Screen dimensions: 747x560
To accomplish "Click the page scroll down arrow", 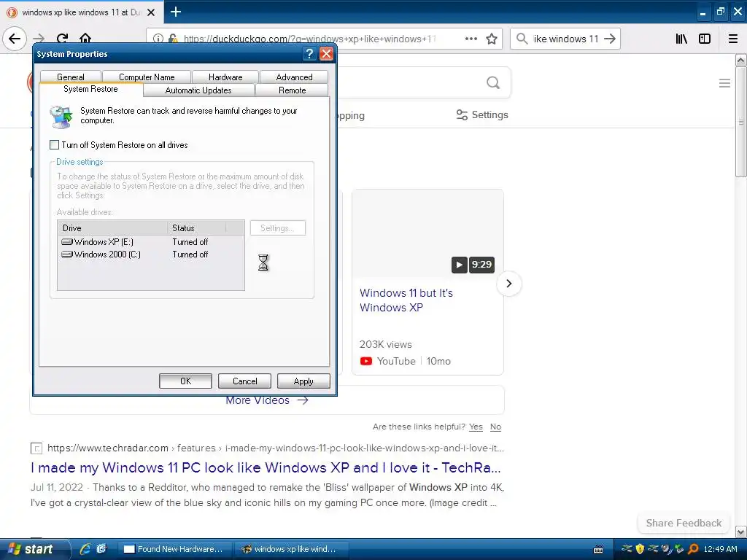I will pos(741,532).
